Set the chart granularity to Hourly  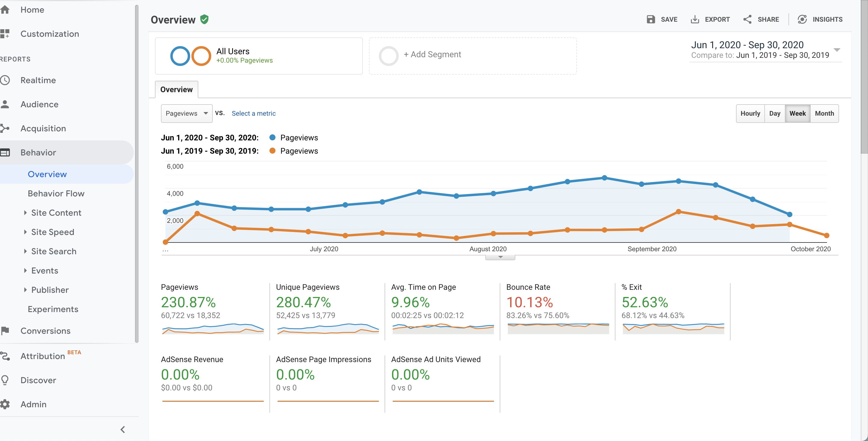750,114
